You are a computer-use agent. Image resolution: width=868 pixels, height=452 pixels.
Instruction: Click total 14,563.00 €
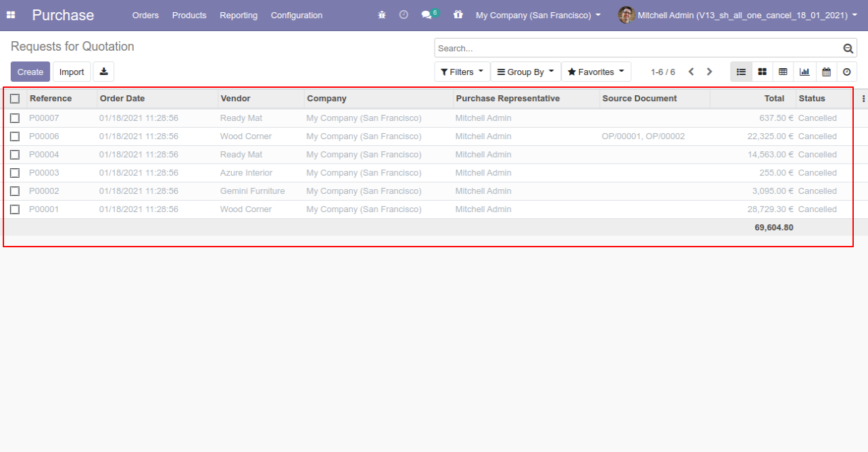(771, 155)
